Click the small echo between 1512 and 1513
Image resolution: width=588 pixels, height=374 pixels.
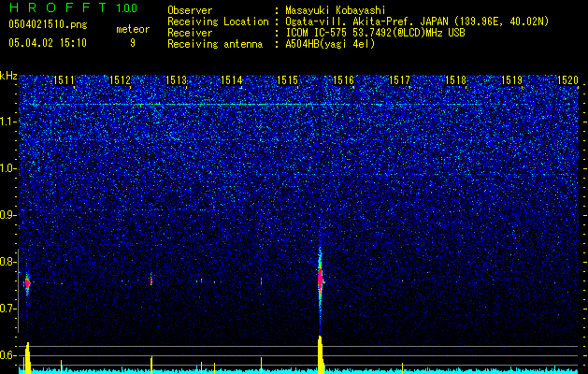pos(151,280)
